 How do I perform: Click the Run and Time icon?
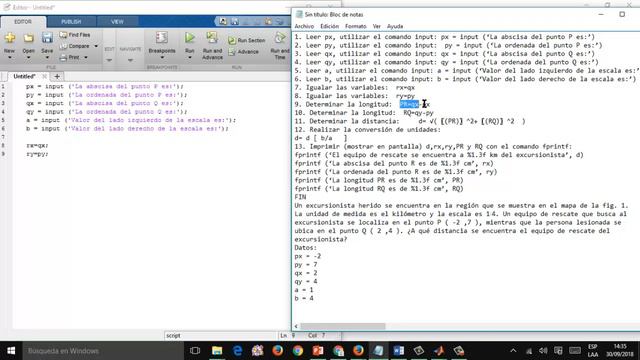[280, 38]
